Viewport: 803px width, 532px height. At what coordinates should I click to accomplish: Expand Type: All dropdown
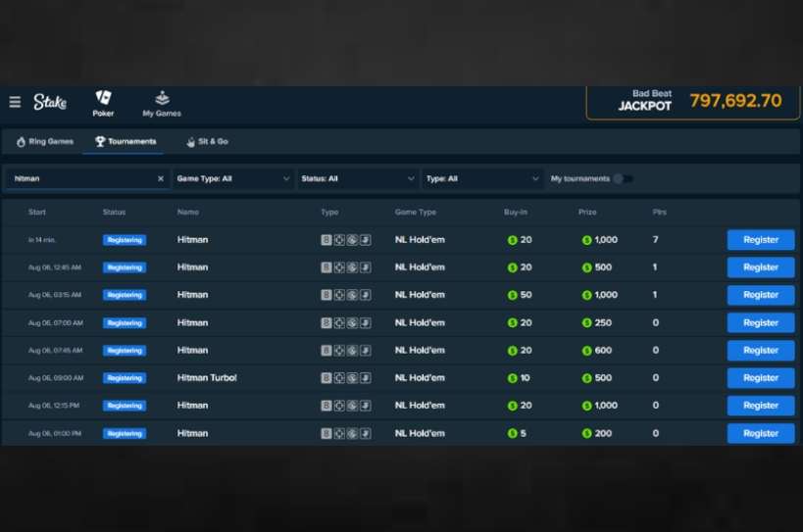(x=483, y=178)
